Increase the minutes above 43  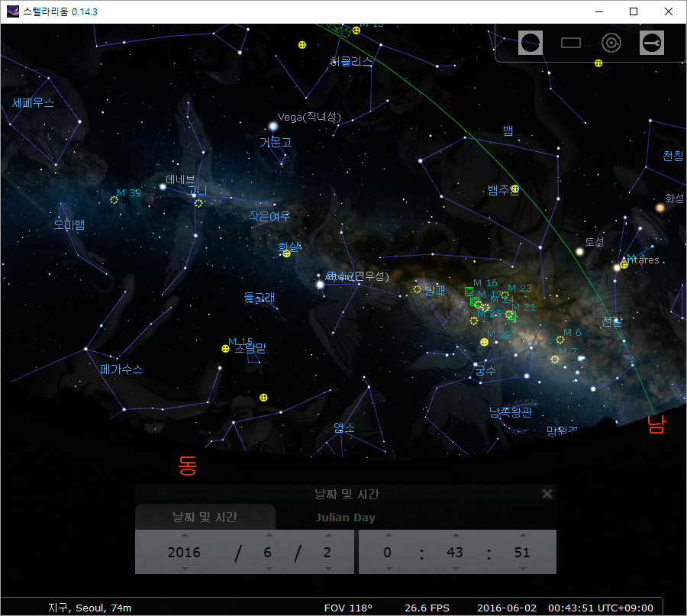456,535
